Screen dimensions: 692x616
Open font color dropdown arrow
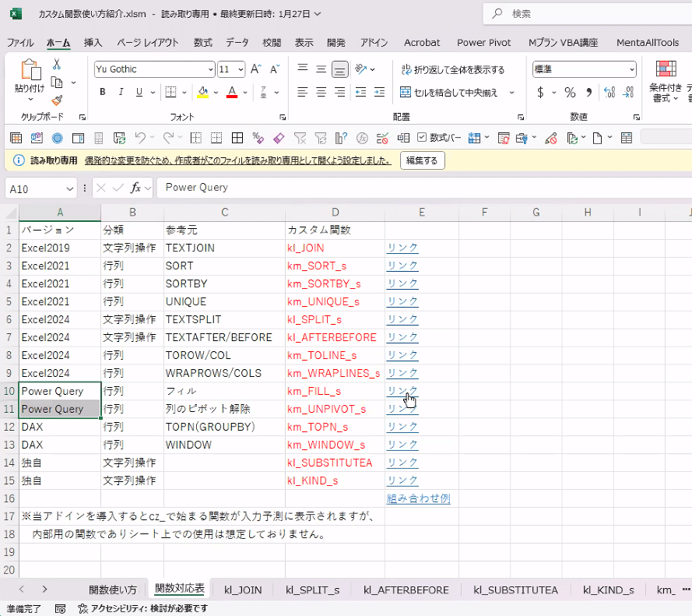[x=245, y=93]
